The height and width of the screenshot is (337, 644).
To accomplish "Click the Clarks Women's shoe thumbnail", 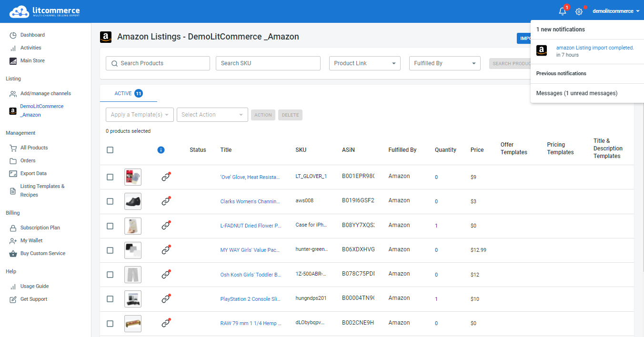I will [x=133, y=201].
